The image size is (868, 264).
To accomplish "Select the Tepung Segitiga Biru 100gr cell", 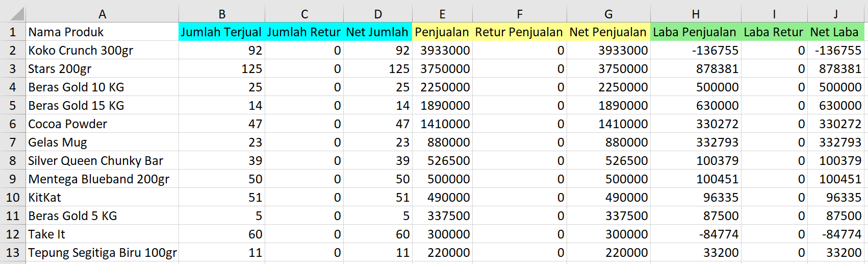I will (102, 253).
